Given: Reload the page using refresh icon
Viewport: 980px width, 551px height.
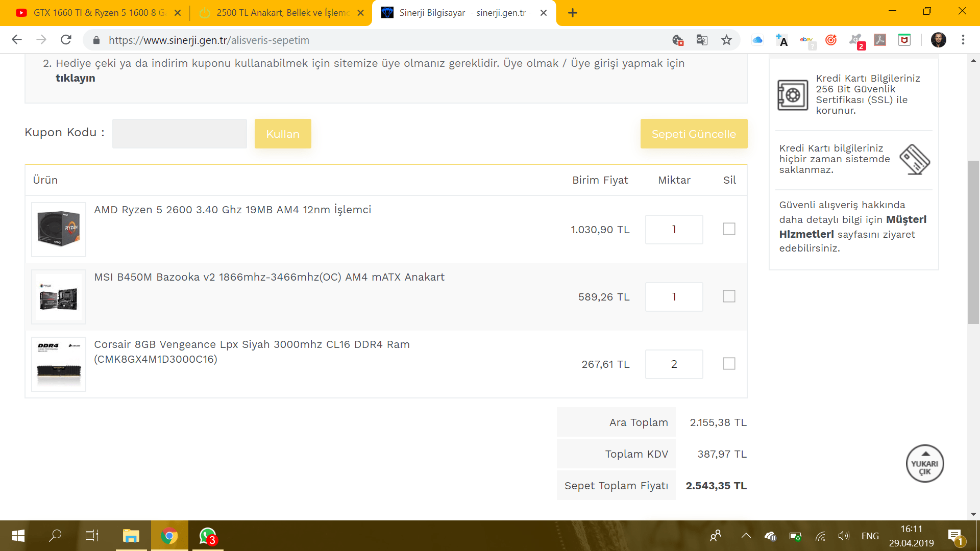Looking at the screenshot, I should click(66, 40).
